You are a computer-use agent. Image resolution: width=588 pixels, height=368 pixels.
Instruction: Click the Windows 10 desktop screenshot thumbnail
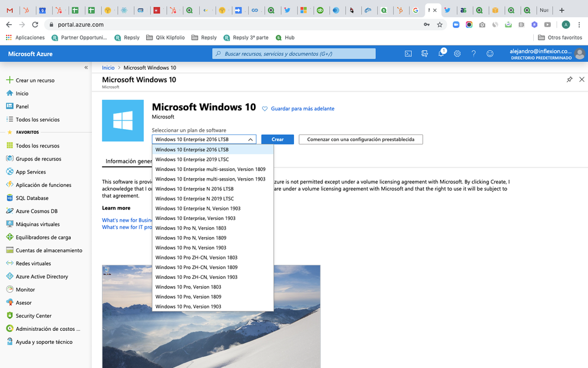211,317
